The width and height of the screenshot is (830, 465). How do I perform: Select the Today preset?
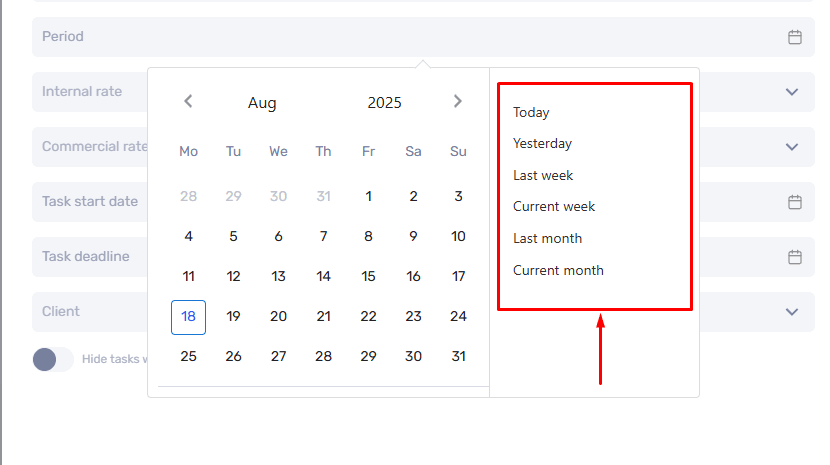[531, 112]
